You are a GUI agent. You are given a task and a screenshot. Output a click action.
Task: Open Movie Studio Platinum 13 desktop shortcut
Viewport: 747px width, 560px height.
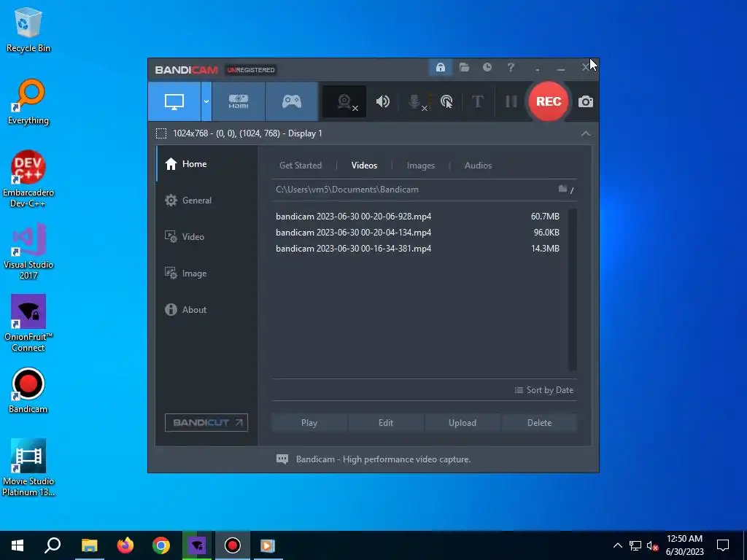[28, 467]
